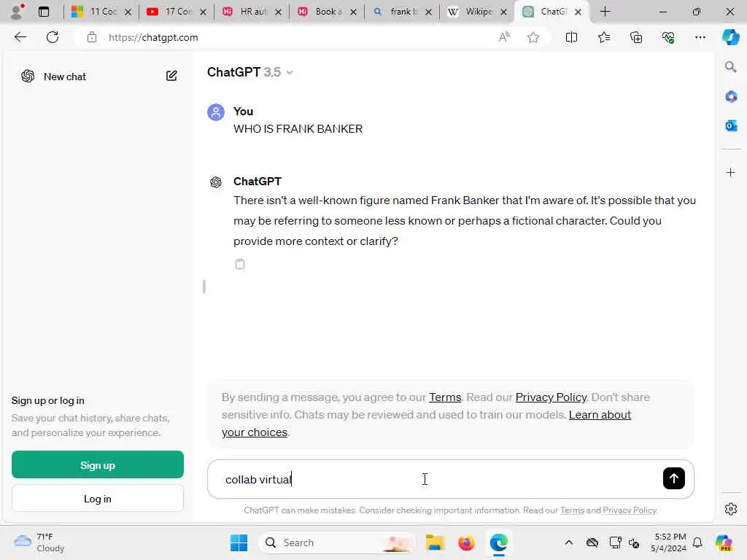View site information lock icon
This screenshot has height=560, width=747.
91,37
